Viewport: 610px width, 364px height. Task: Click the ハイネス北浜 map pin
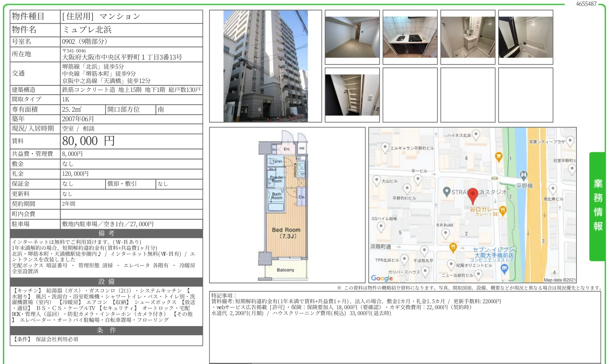pos(476,135)
